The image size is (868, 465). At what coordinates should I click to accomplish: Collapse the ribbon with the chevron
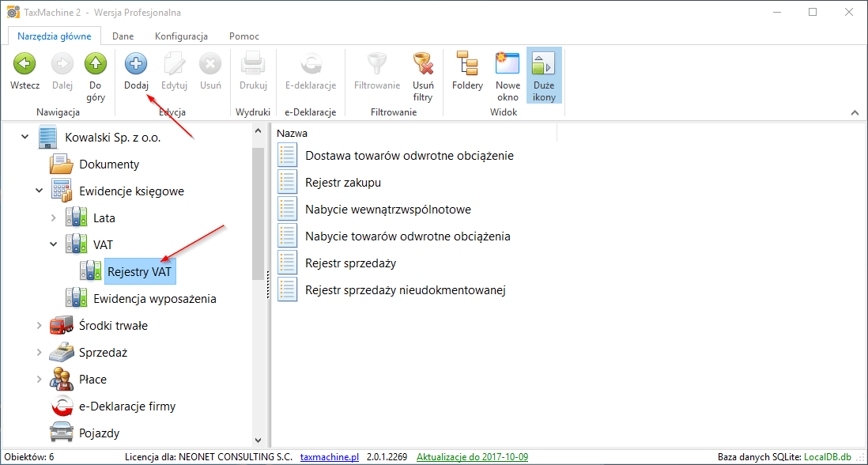[855, 113]
